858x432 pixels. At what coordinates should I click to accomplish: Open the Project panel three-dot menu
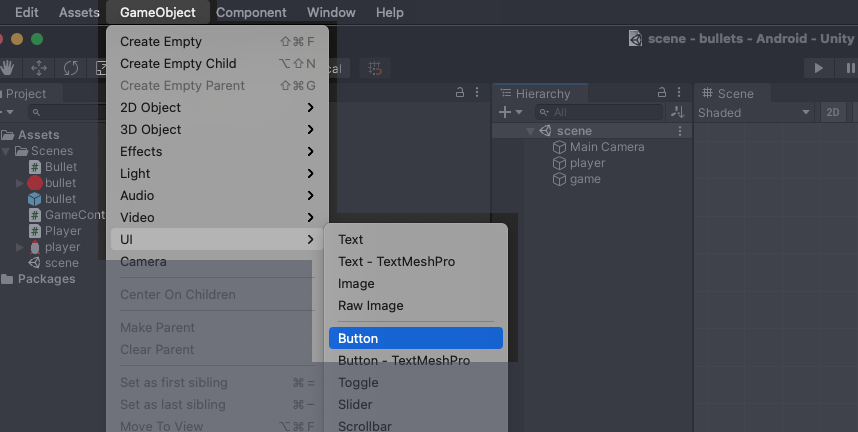(x=477, y=92)
